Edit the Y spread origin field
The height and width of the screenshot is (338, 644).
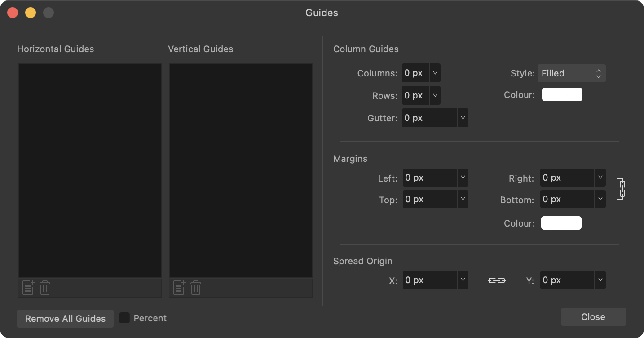pos(566,280)
